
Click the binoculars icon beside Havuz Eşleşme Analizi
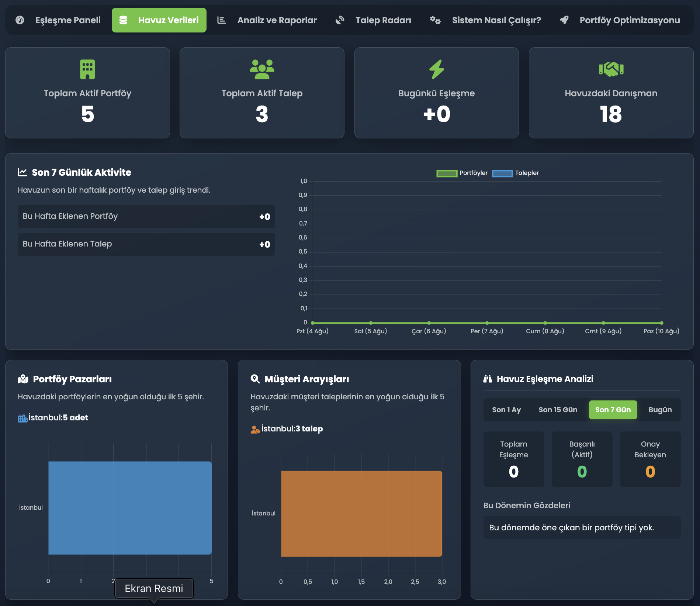click(488, 379)
